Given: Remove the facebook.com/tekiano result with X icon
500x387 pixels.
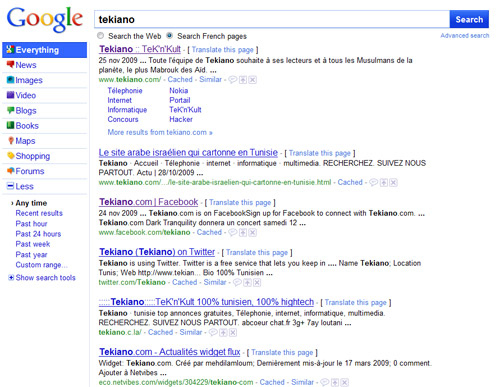Looking at the screenshot, I should tap(253, 232).
